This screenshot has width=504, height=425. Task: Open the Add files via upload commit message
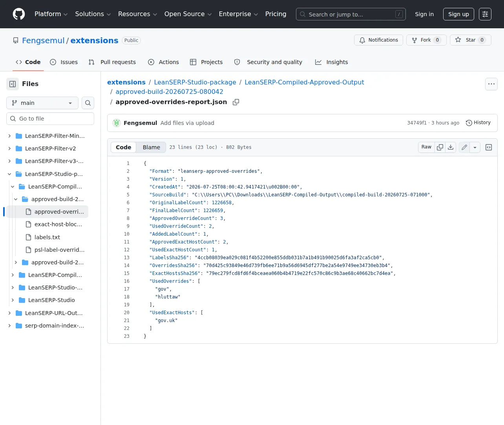(187, 123)
